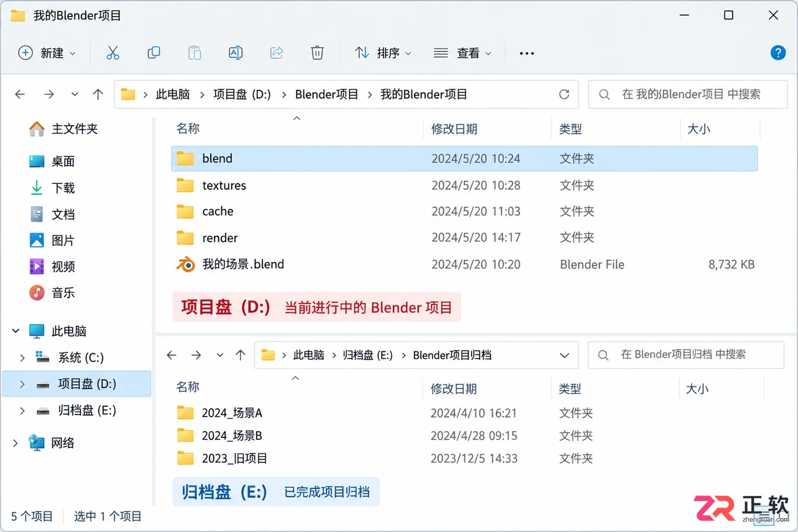Select the blend folder row

coord(464,158)
